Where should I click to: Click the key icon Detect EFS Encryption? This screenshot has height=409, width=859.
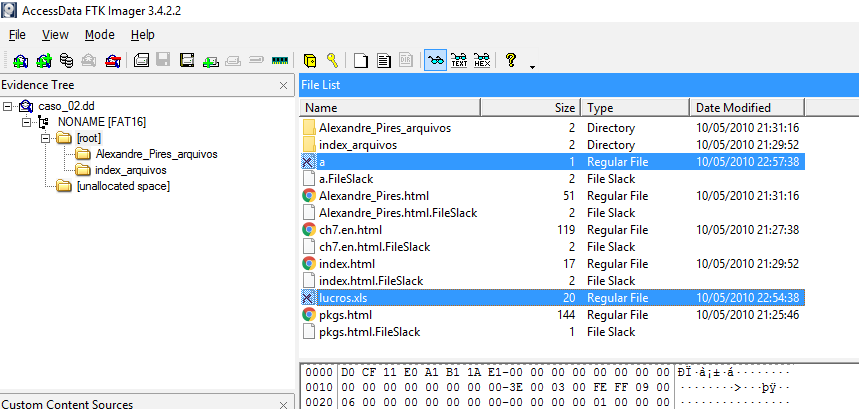332,60
